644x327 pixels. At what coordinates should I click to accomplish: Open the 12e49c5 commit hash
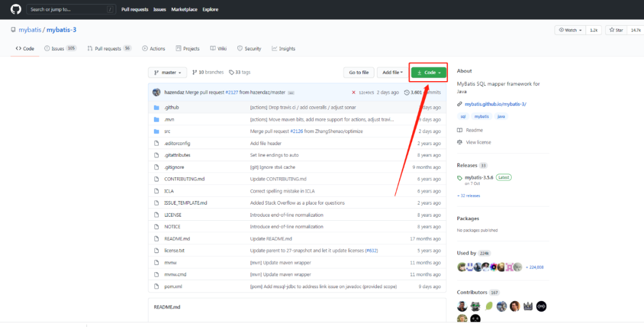(x=366, y=93)
